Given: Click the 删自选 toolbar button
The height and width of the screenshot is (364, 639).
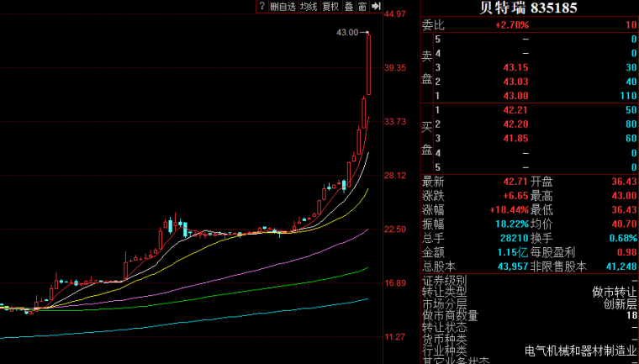Looking at the screenshot, I should [x=282, y=7].
